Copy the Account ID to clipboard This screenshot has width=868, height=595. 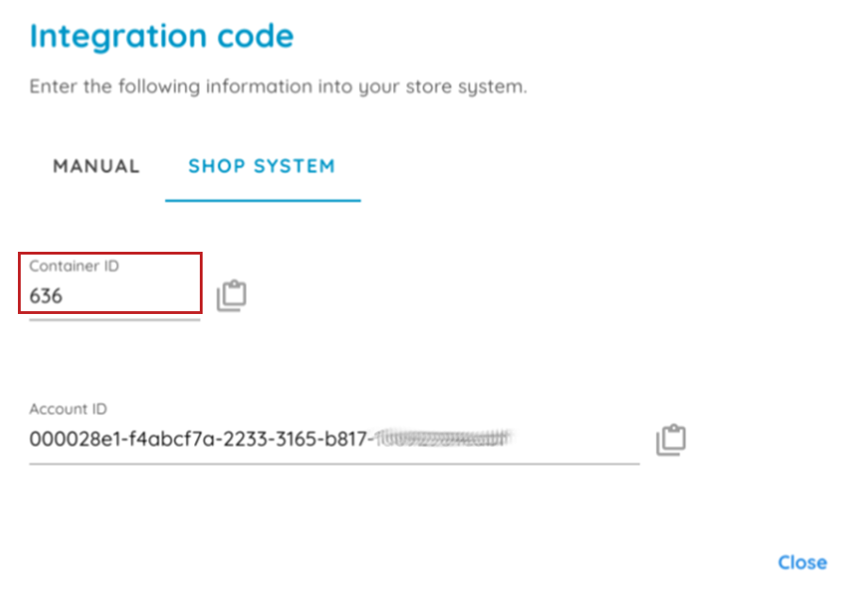671,439
